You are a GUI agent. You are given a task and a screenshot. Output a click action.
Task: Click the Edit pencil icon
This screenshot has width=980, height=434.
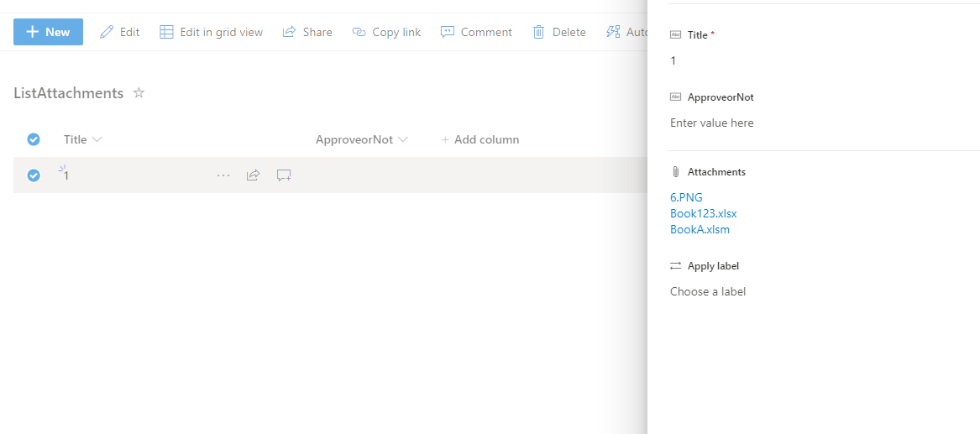pos(107,32)
